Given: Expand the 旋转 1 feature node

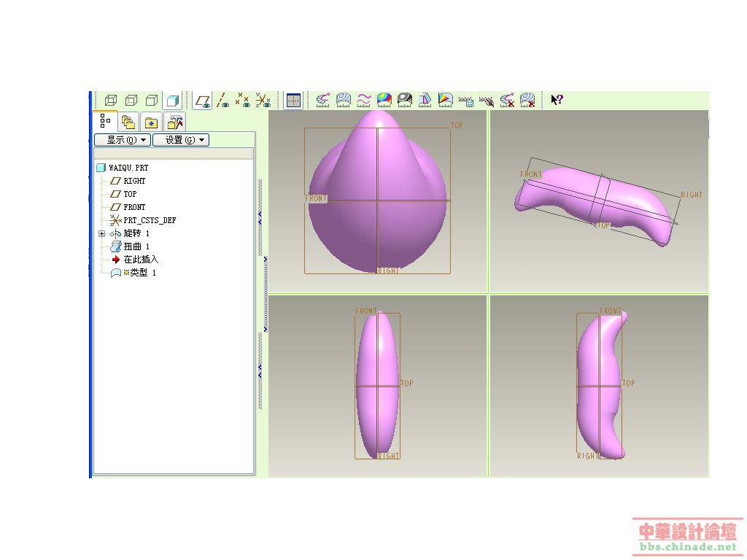Looking at the screenshot, I should click(101, 234).
